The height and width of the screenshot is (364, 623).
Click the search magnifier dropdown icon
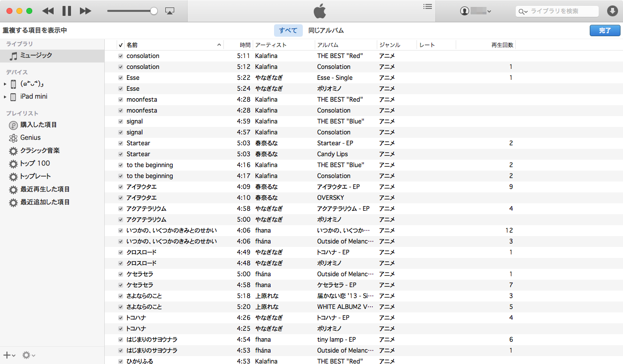(523, 11)
